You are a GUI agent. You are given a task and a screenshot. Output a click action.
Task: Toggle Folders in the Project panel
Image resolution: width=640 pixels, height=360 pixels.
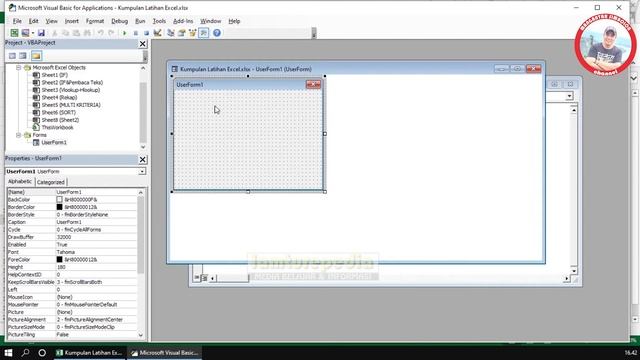tap(36, 56)
